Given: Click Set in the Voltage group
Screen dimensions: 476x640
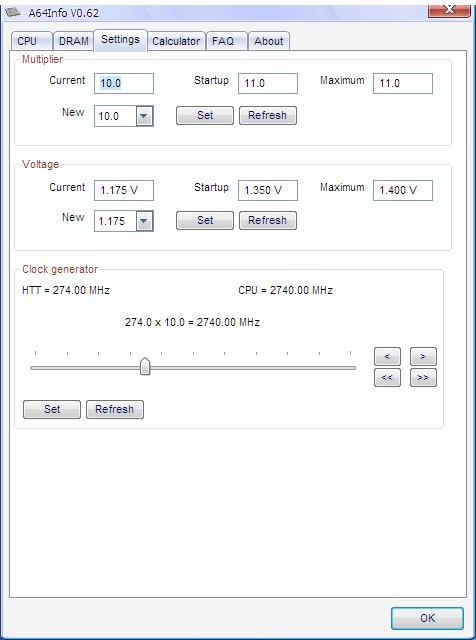Looking at the screenshot, I should click(205, 220).
